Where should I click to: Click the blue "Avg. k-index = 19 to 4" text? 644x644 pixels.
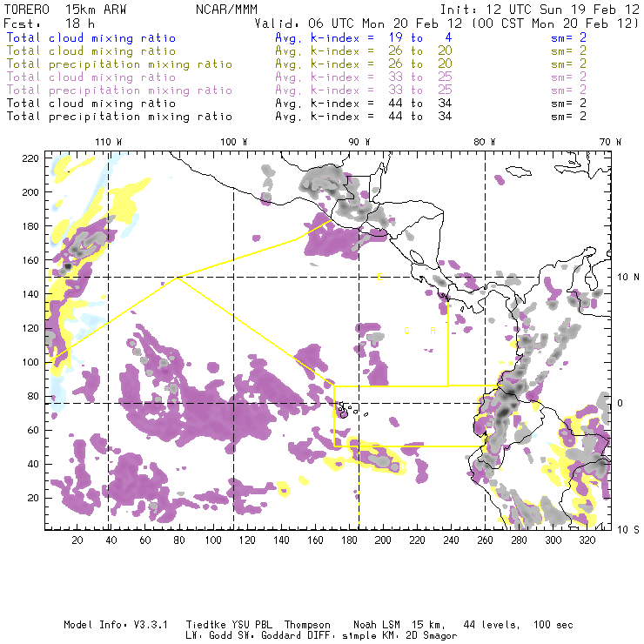tap(364, 37)
